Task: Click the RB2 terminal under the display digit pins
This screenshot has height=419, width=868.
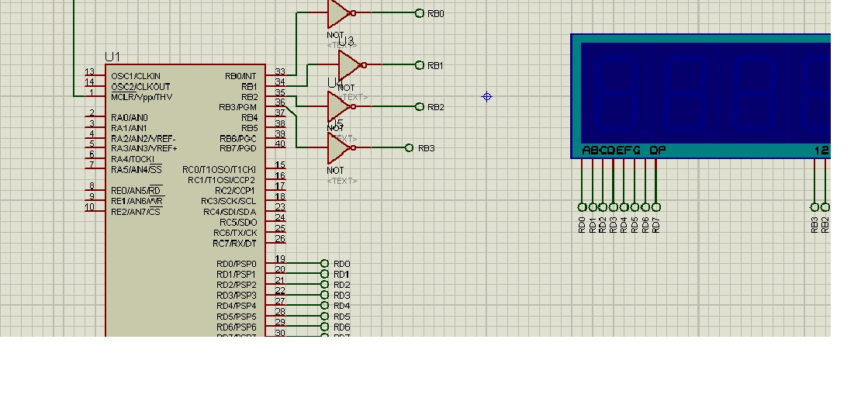Action: pyautogui.click(x=825, y=207)
